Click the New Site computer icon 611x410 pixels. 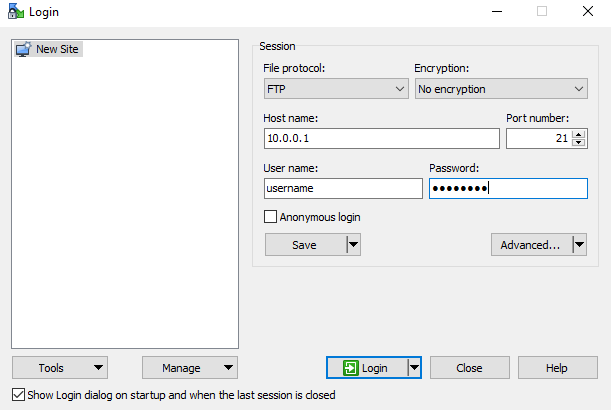pyautogui.click(x=24, y=49)
